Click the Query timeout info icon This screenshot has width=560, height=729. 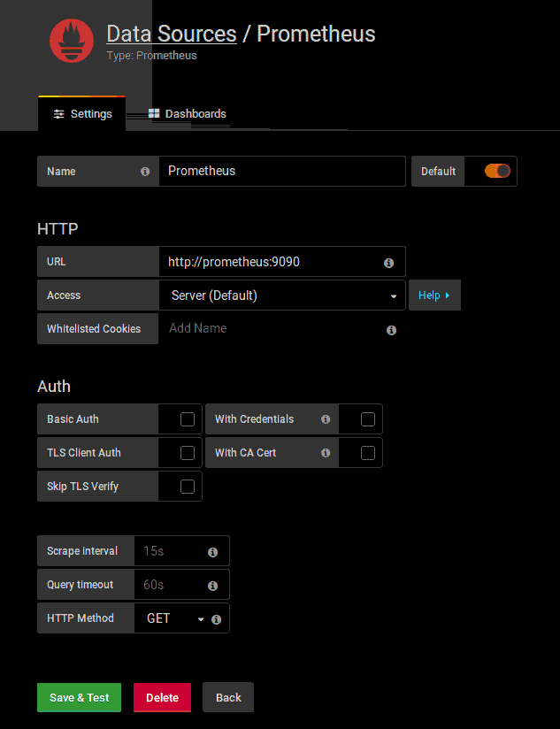(x=212, y=586)
